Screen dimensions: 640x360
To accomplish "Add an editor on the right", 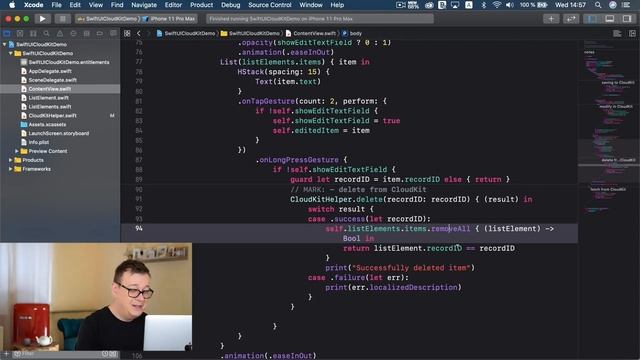I will (632, 33).
